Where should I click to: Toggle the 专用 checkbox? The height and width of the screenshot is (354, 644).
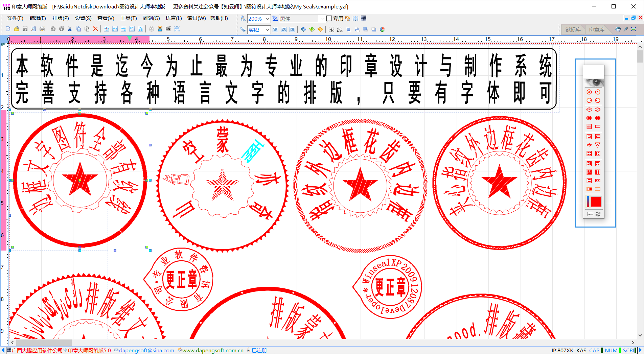coord(329,19)
